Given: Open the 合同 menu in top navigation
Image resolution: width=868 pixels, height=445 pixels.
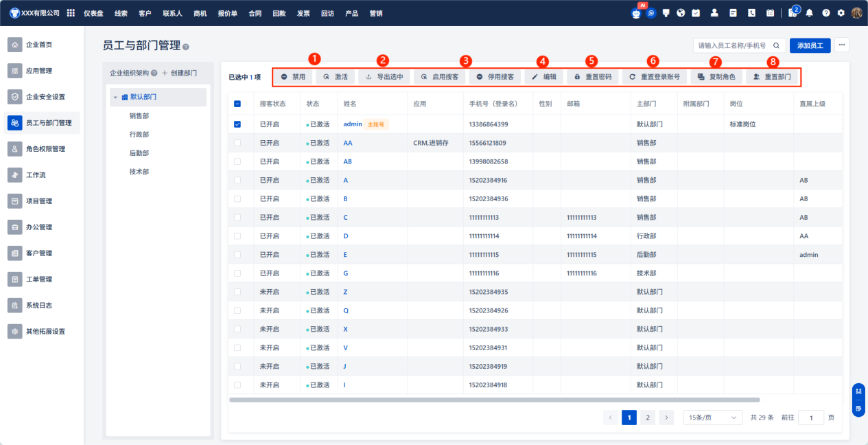Looking at the screenshot, I should (255, 13).
